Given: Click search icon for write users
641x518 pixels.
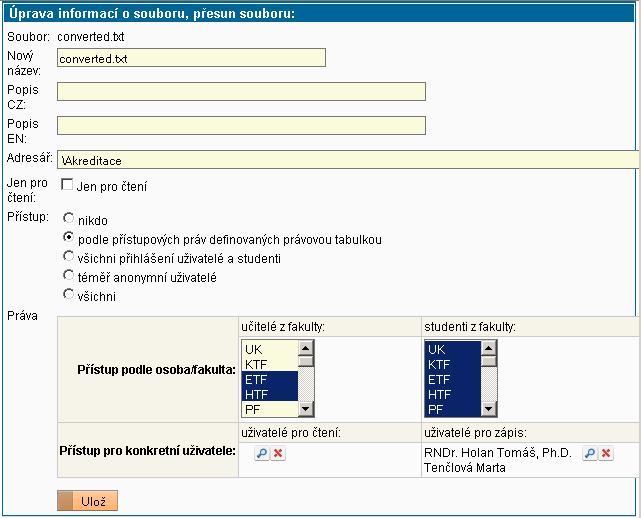Looking at the screenshot, I should (x=590, y=454).
